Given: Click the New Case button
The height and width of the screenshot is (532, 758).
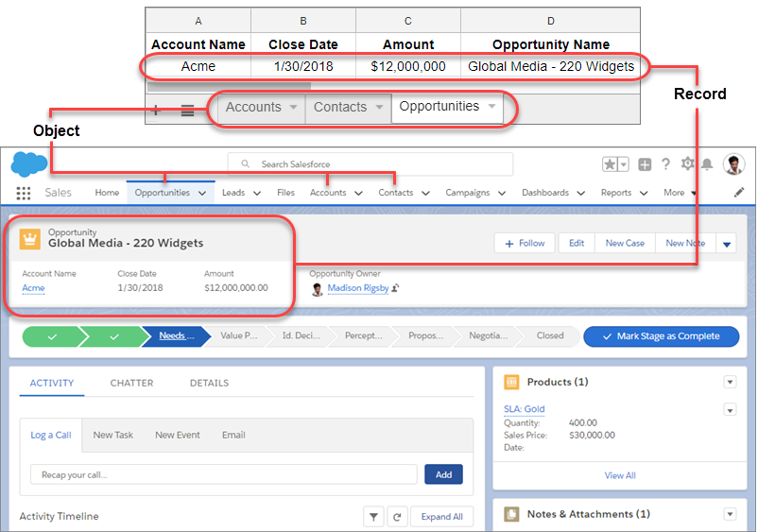Looking at the screenshot, I should pos(625,243).
